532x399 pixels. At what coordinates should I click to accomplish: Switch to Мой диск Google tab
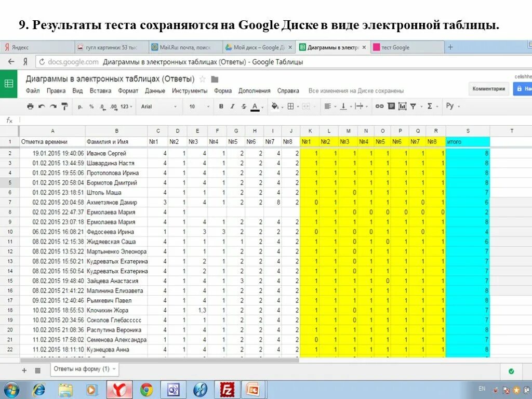[259, 47]
